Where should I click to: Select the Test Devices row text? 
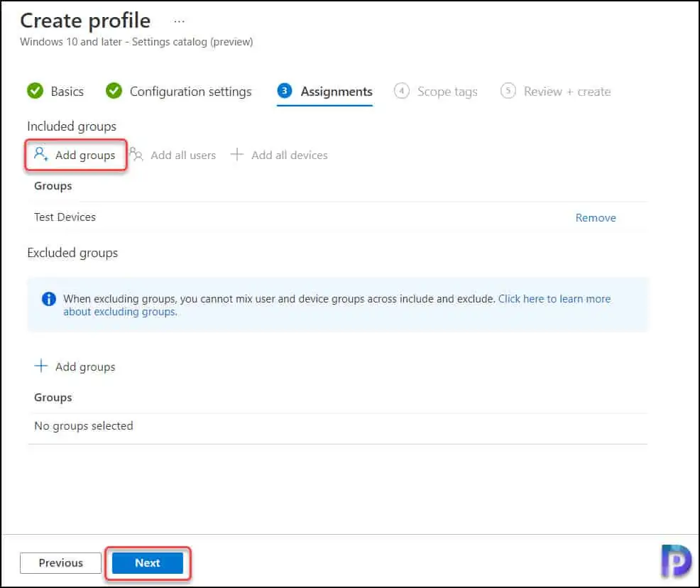(x=65, y=217)
